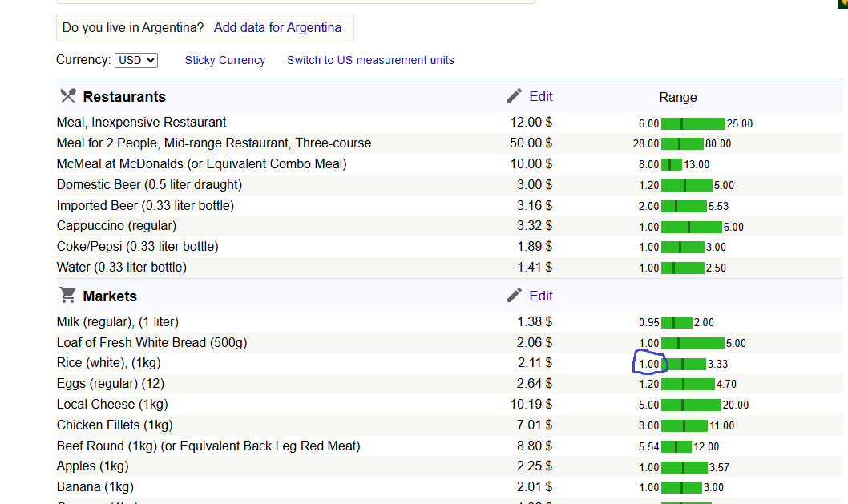Click the McMeal at McDonalds row label
848x504 pixels.
[201, 163]
